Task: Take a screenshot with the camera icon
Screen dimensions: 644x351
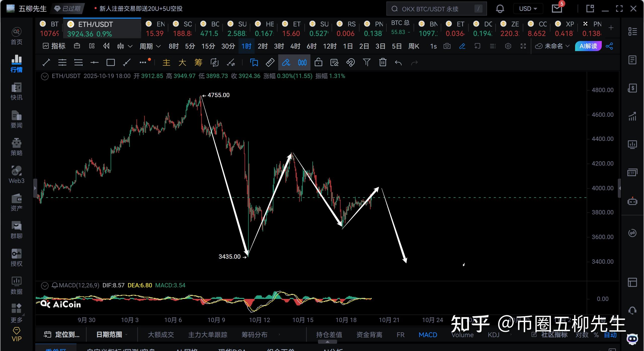Action: 447,46
